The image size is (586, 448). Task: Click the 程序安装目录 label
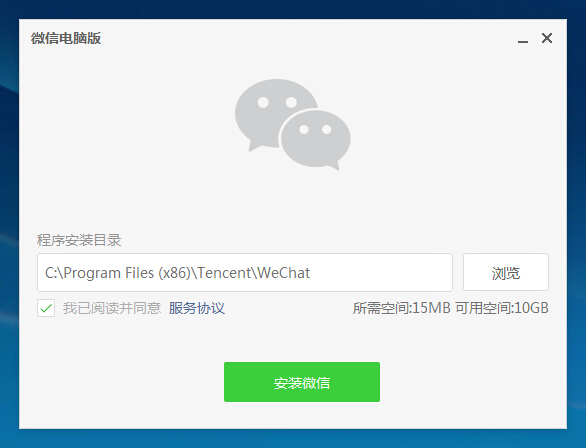79,240
